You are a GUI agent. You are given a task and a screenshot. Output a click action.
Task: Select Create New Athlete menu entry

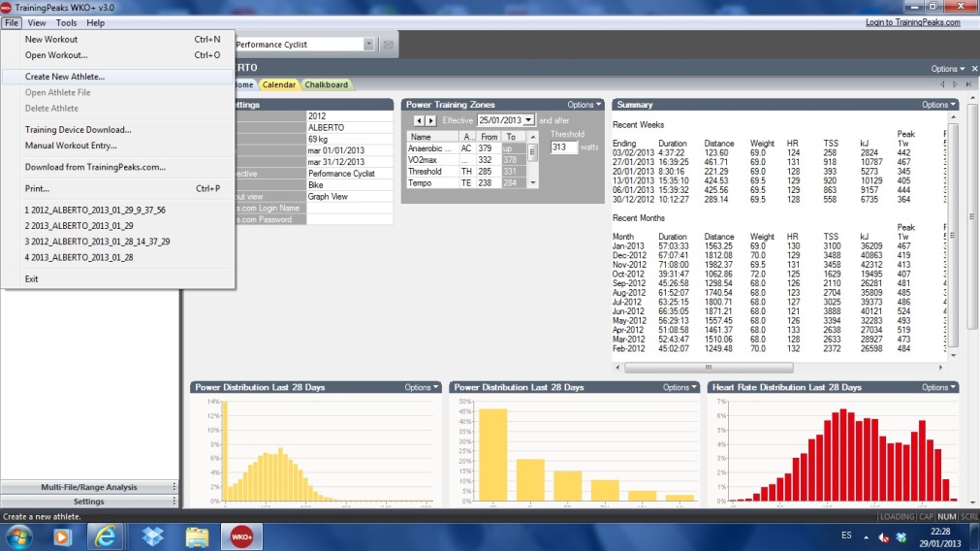click(x=65, y=77)
